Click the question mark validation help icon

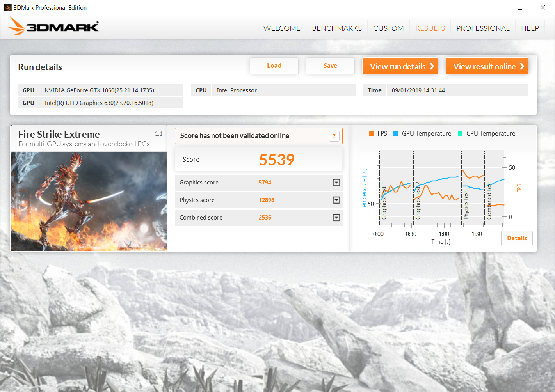pyautogui.click(x=334, y=136)
